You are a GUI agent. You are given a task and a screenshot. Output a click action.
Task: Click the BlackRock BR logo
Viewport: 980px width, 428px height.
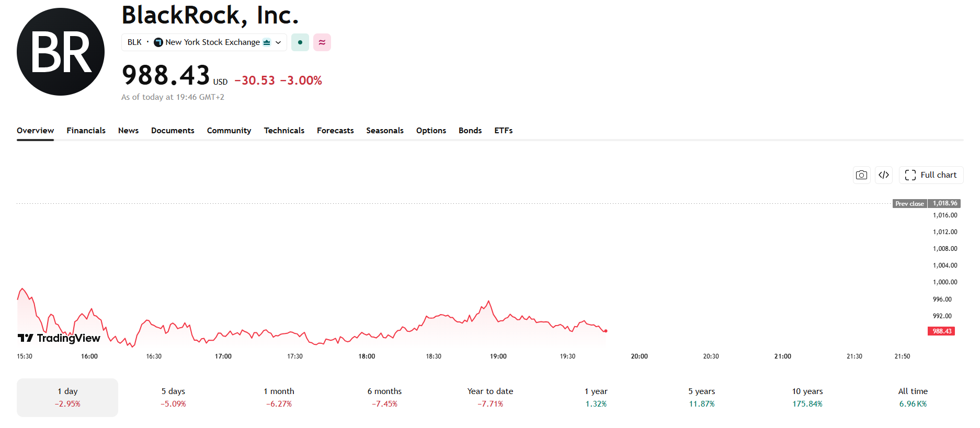61,52
